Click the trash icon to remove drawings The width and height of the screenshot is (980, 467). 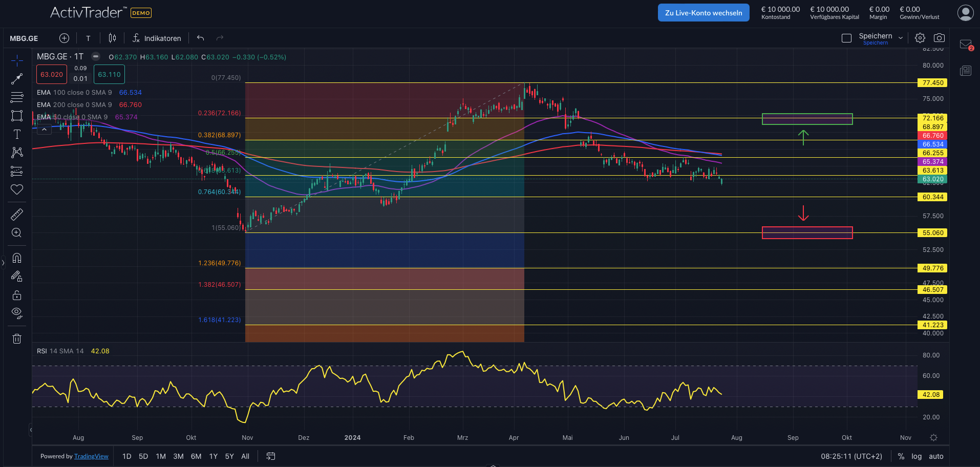(x=17, y=338)
